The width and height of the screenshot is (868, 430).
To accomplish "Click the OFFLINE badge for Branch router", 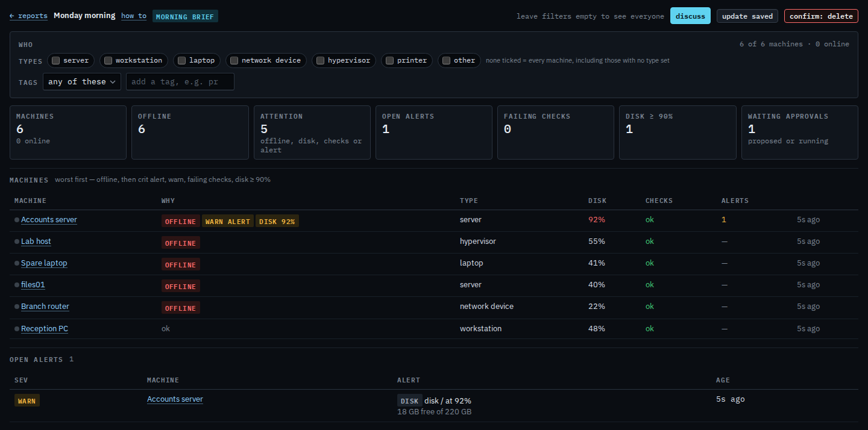I will (x=181, y=308).
